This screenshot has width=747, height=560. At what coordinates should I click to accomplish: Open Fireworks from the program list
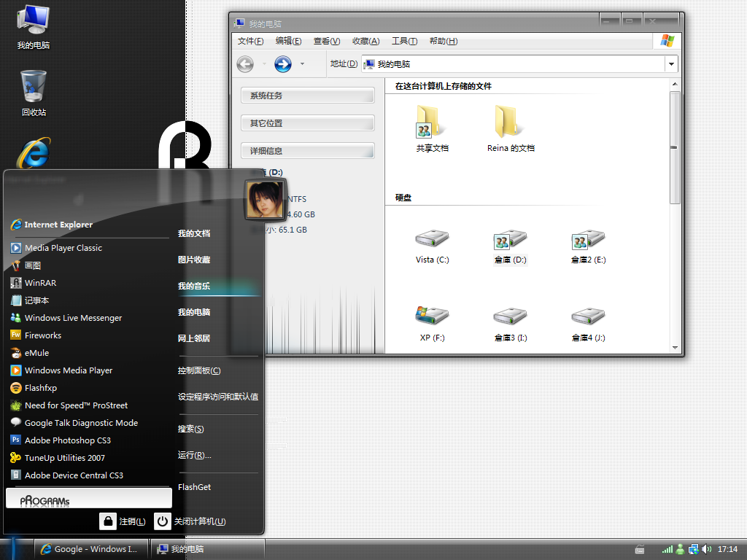click(x=36, y=335)
